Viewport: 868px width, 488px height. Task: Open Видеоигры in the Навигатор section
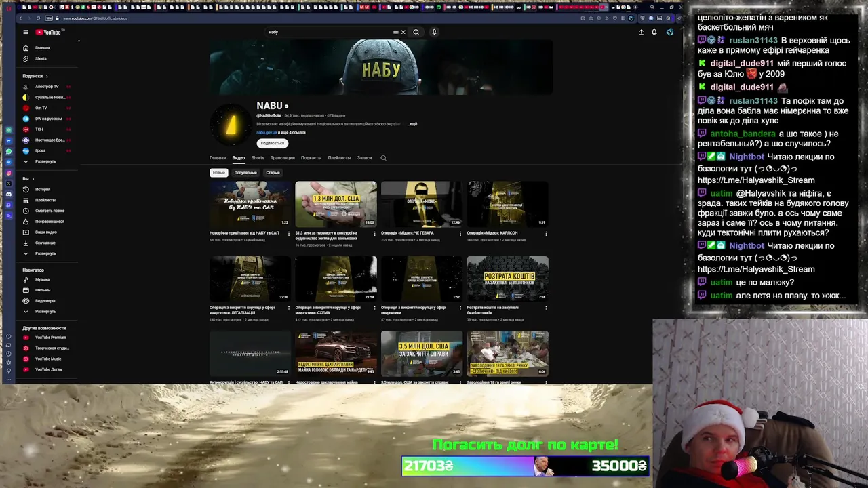coord(45,301)
